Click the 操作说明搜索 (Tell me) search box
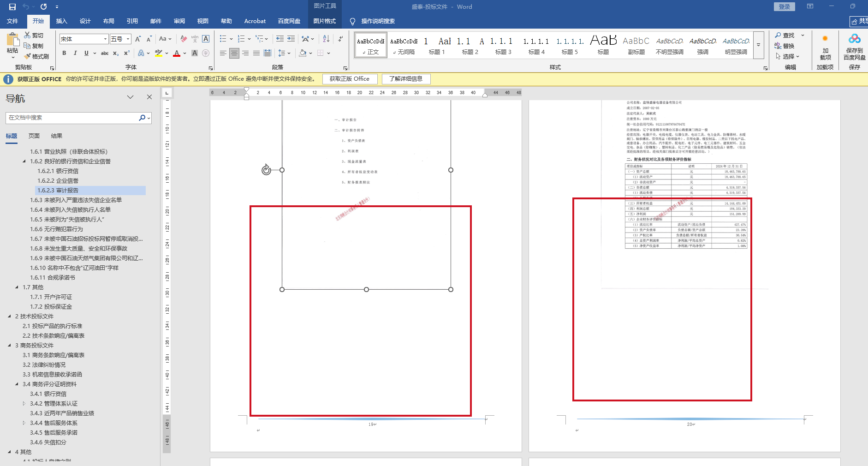868x466 pixels. tap(378, 21)
